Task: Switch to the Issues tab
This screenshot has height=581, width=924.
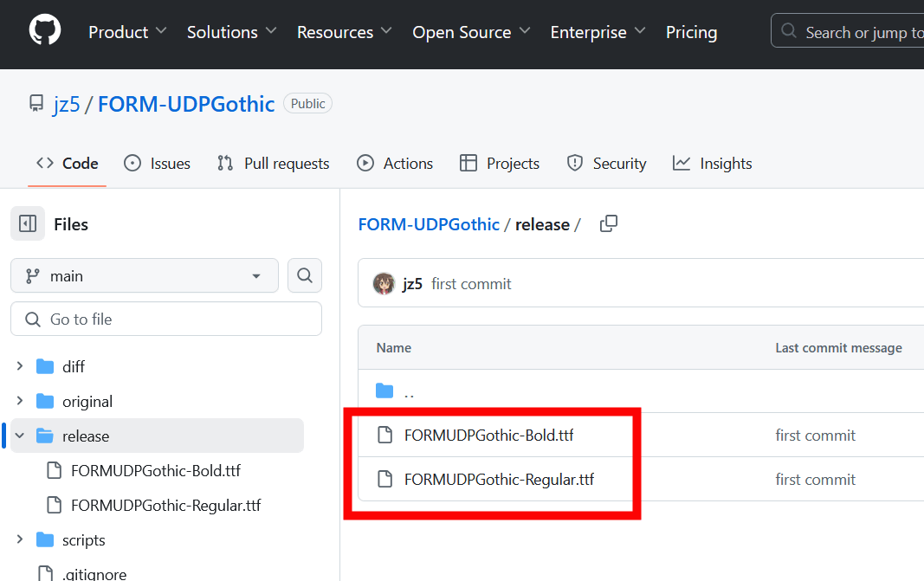Action: 158,164
